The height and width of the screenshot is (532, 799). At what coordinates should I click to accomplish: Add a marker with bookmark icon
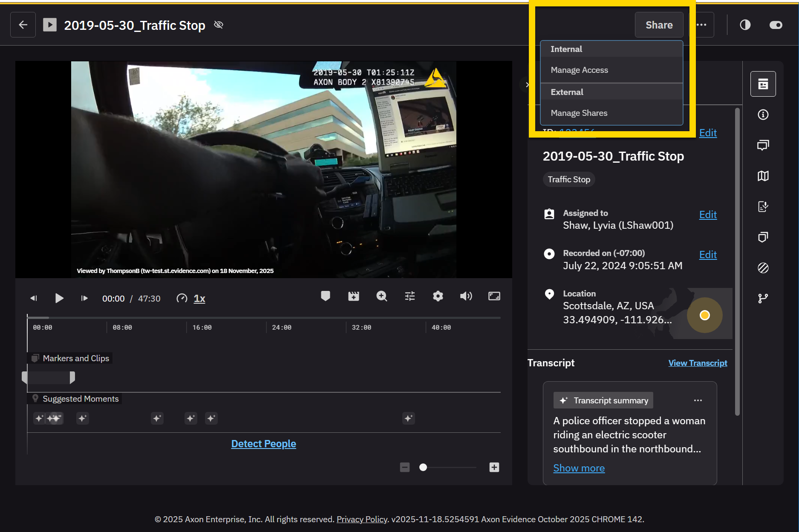tap(325, 296)
